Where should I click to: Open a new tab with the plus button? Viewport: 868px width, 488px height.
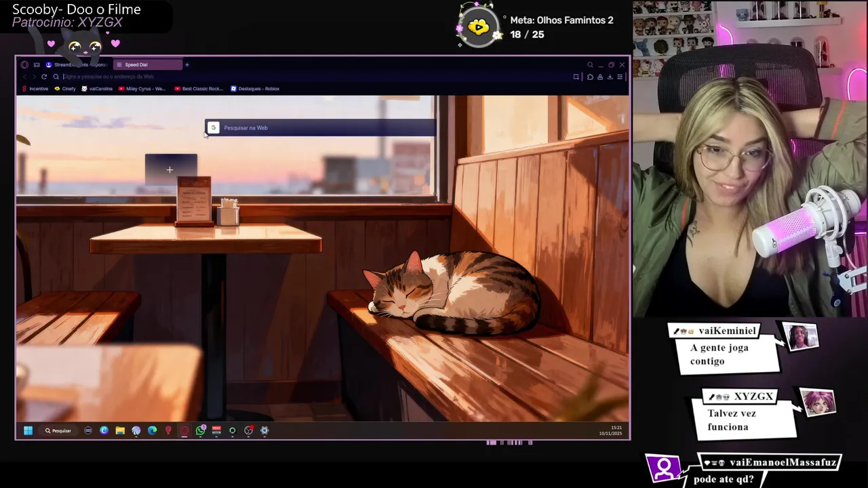tap(187, 65)
